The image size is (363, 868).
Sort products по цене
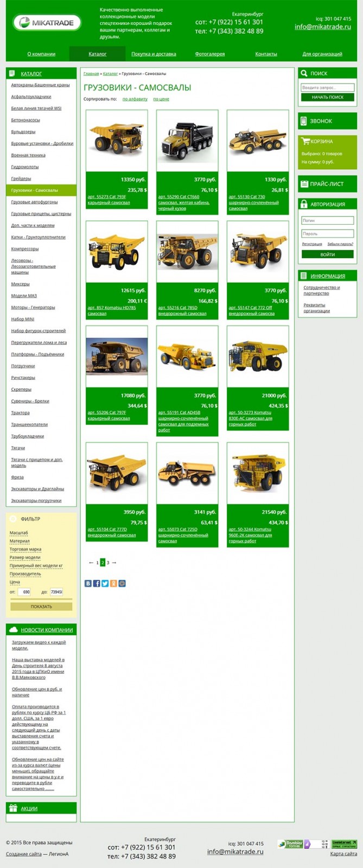(x=161, y=99)
